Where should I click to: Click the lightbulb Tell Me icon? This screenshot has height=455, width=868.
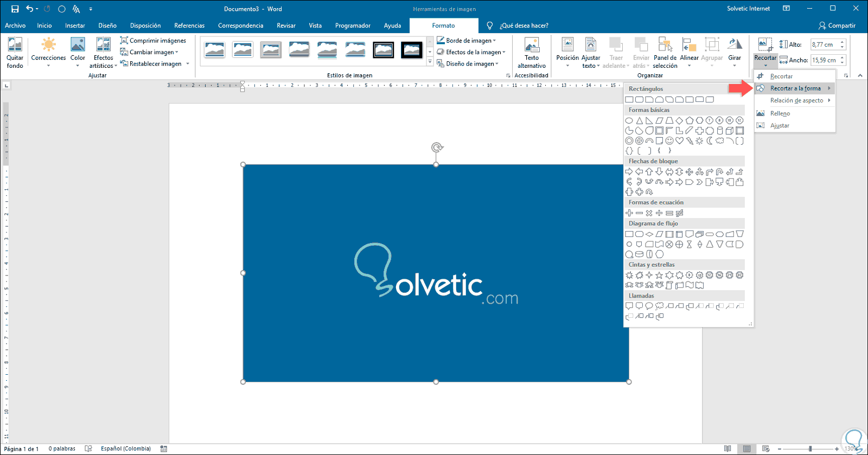click(490, 25)
